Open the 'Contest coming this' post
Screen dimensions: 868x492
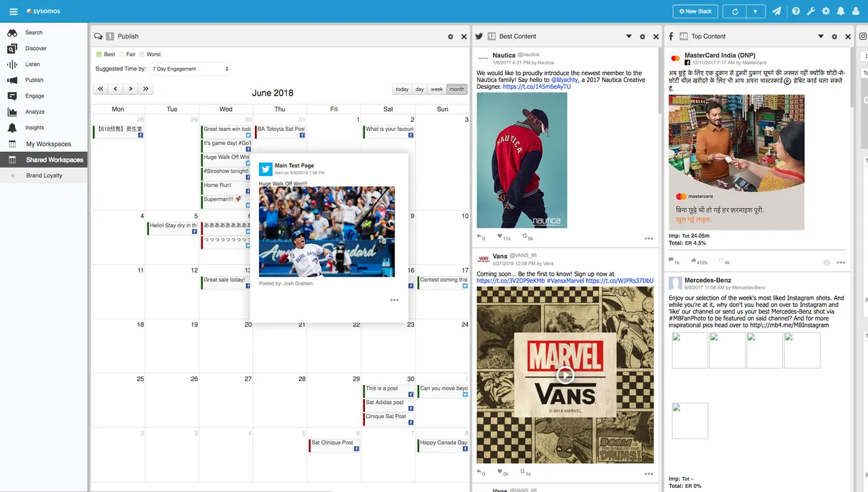click(x=443, y=283)
